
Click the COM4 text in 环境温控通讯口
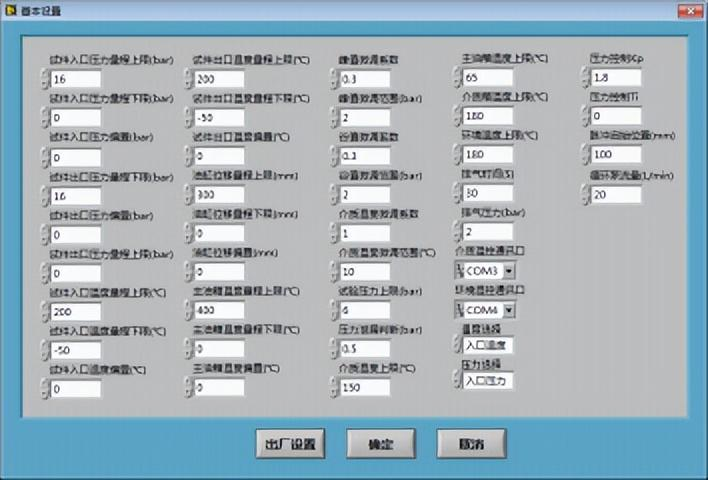(x=482, y=310)
